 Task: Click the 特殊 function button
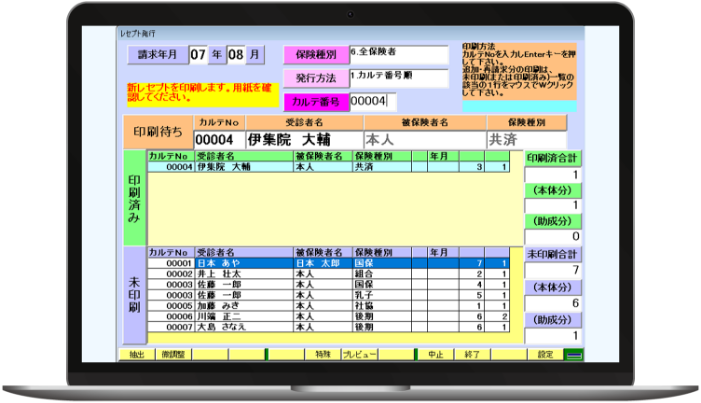[321, 354]
